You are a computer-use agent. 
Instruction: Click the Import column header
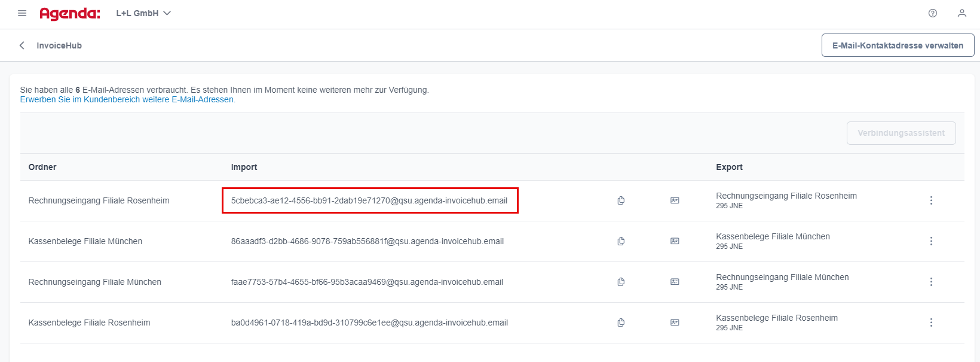click(244, 167)
